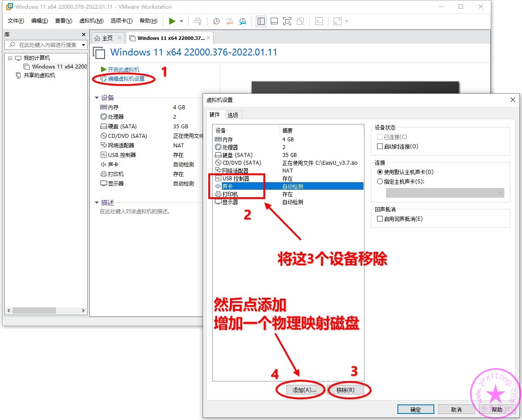Toggle the library sidebar view icon
522x420 pixels.
click(x=261, y=21)
